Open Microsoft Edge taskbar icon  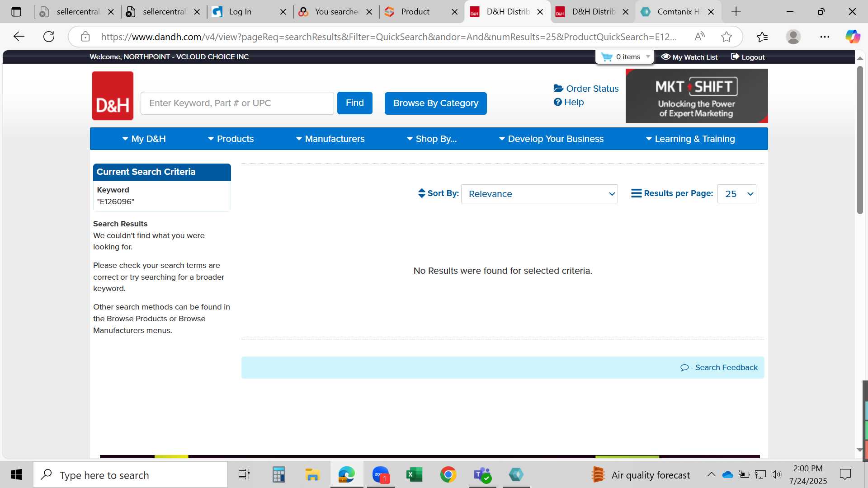click(347, 475)
